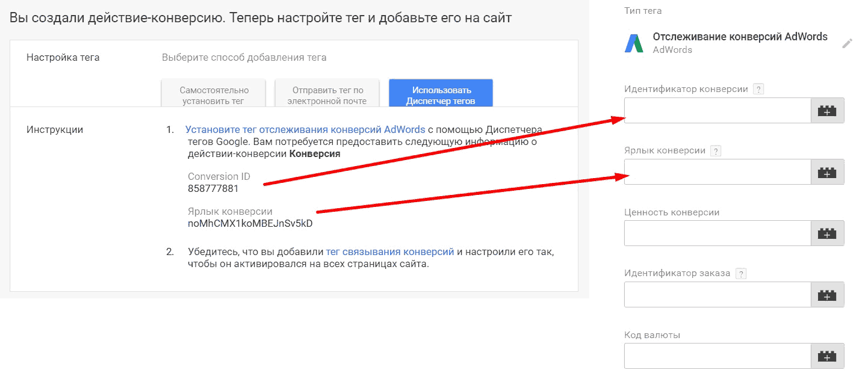
Task: Click the Conversion ID value 858777881
Action: click(x=213, y=188)
